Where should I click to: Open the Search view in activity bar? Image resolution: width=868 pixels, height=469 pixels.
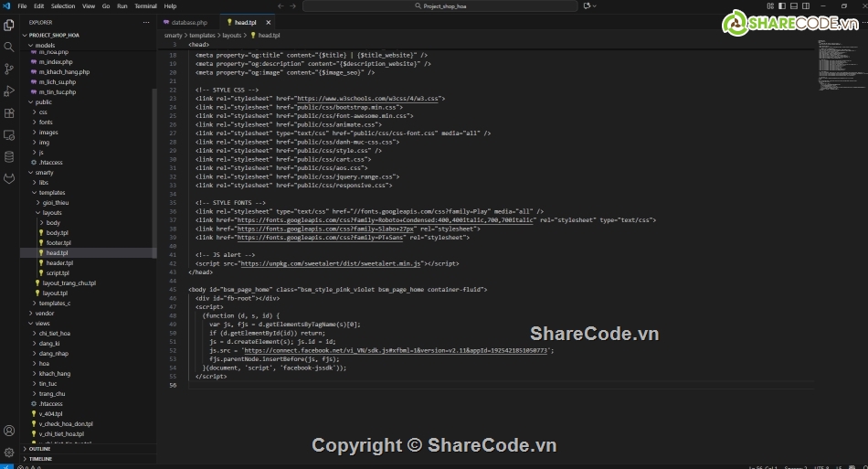coord(9,47)
